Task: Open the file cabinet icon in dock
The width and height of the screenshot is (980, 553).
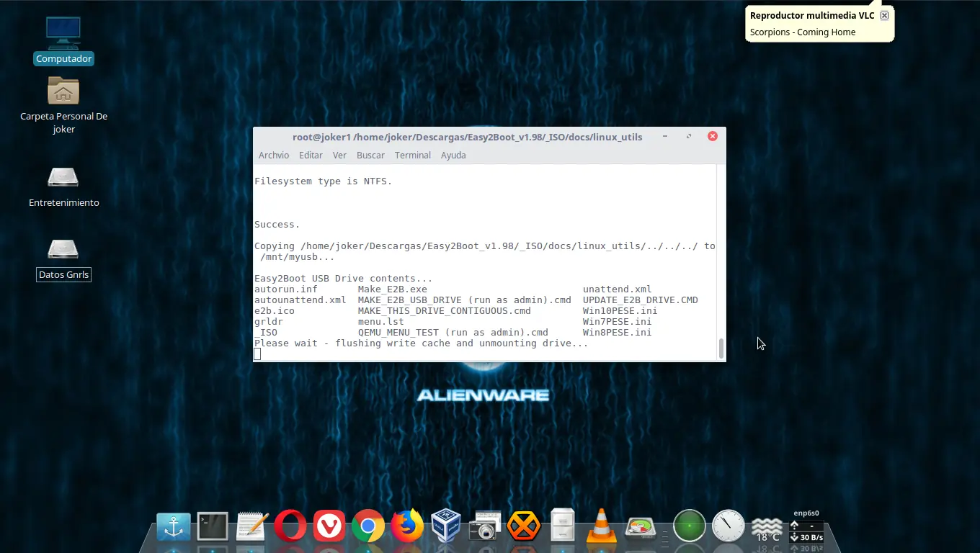Action: (562, 526)
